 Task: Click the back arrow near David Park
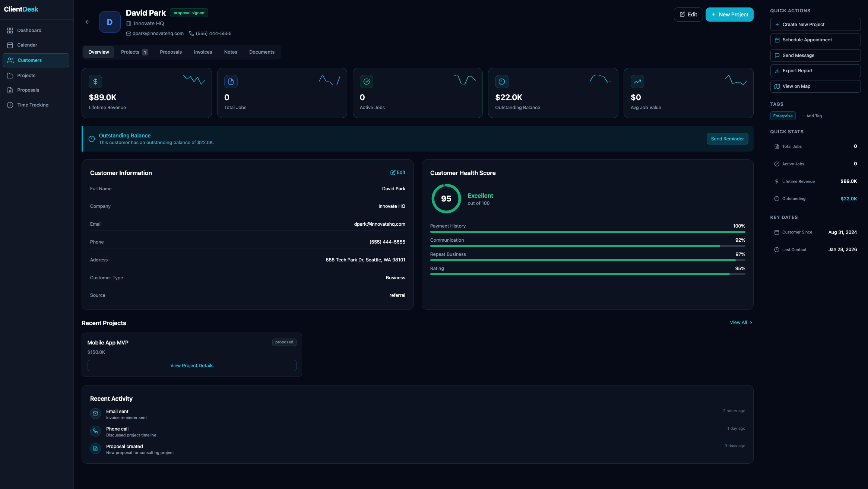pyautogui.click(x=88, y=22)
